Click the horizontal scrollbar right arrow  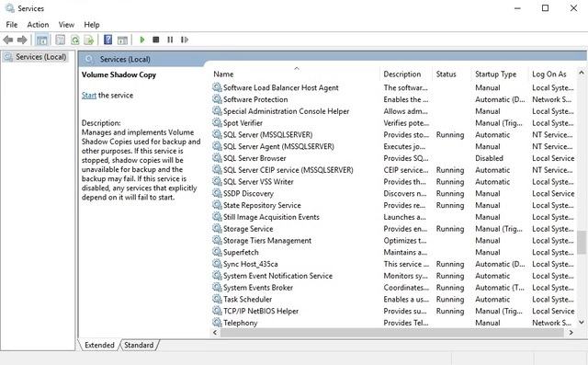571,333
